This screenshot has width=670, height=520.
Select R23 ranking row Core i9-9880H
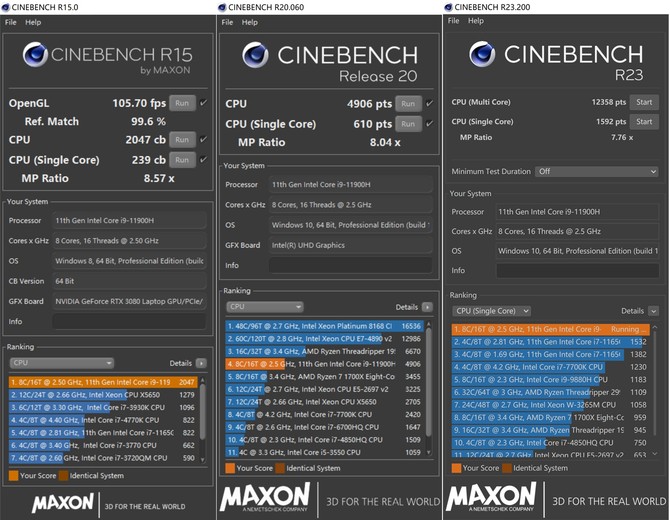click(550, 379)
